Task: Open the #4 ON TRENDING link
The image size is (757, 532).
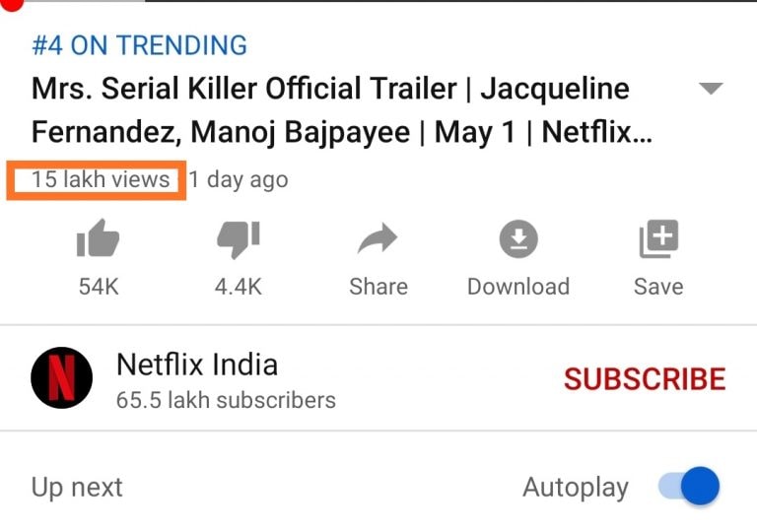Action: pos(139,45)
